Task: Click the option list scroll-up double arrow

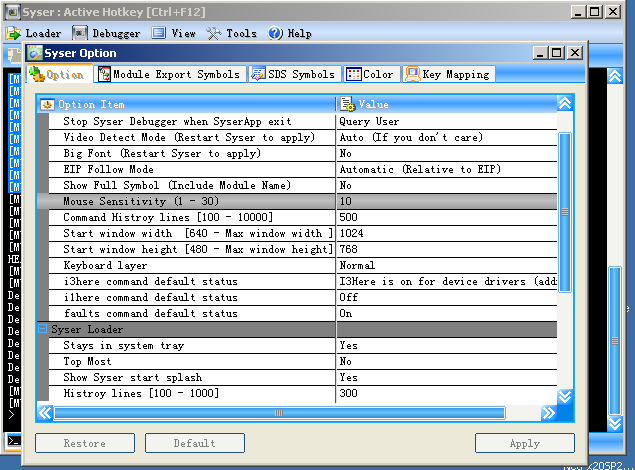Action: click(565, 104)
